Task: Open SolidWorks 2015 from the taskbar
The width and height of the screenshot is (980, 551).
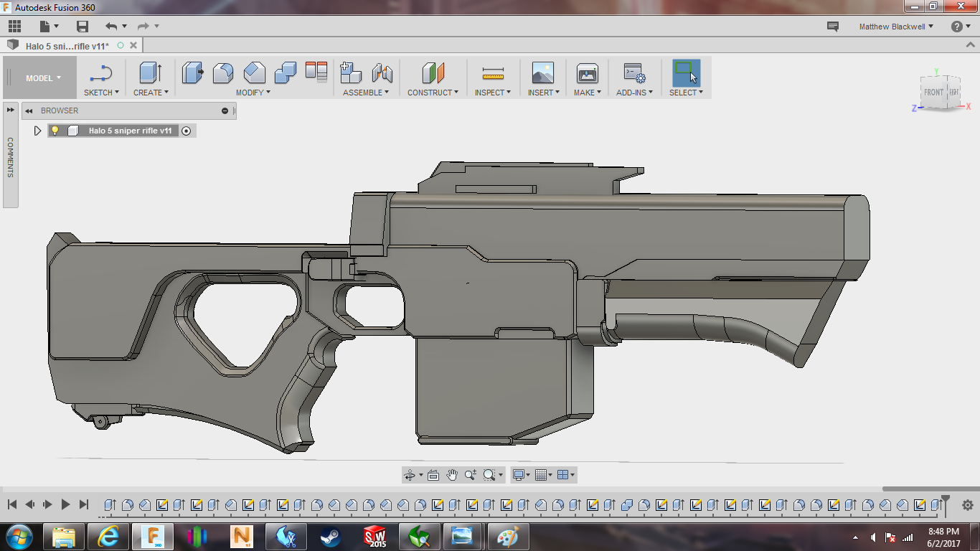Action: (x=374, y=536)
